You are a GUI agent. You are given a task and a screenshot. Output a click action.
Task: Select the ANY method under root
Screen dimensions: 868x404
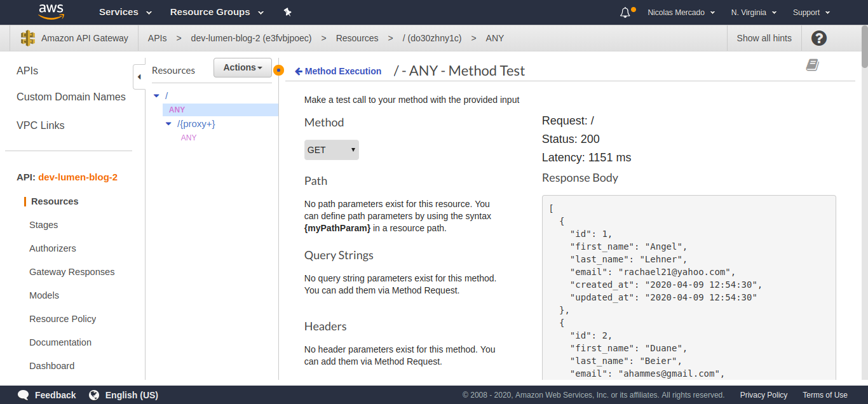pos(177,110)
